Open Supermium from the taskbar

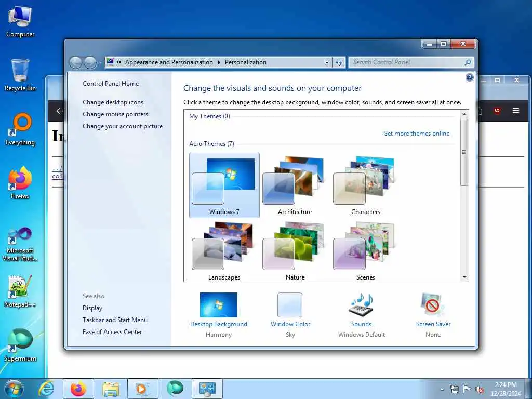[x=175, y=389]
